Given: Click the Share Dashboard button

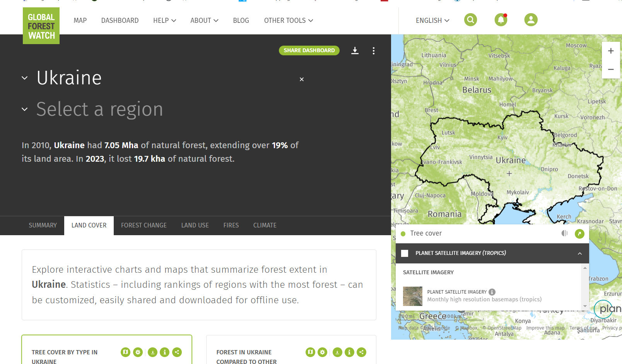Looking at the screenshot, I should pos(309,51).
